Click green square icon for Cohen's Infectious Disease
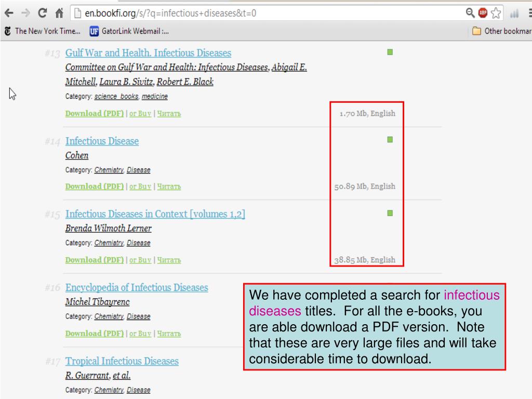The width and height of the screenshot is (532, 399). point(390,139)
